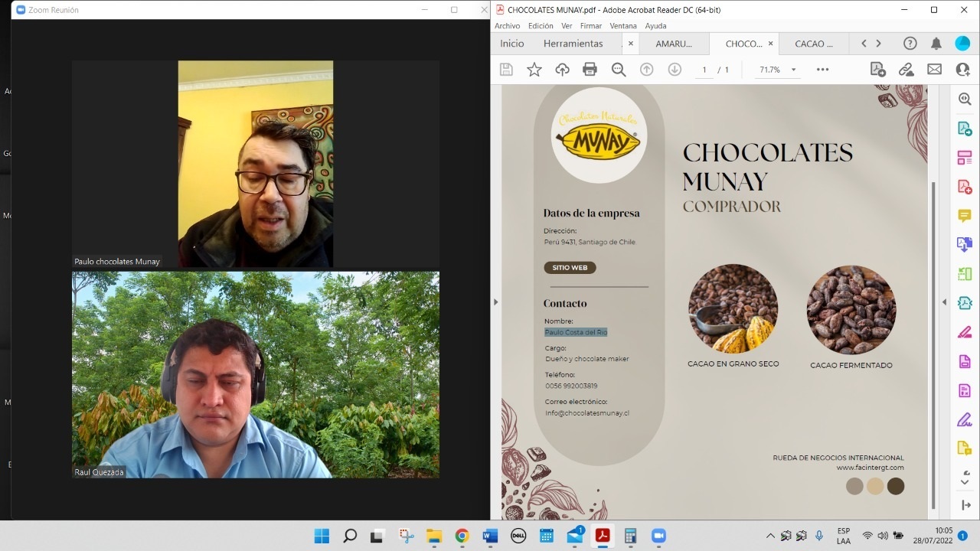Add document to favorites with star icon
Screen dimensions: 980x551
click(x=534, y=70)
